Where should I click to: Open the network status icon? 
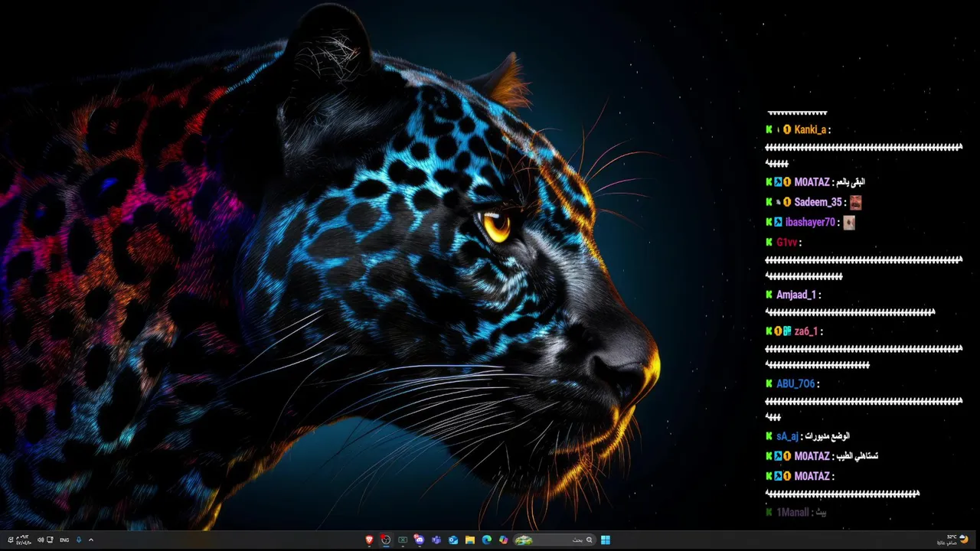click(x=50, y=540)
